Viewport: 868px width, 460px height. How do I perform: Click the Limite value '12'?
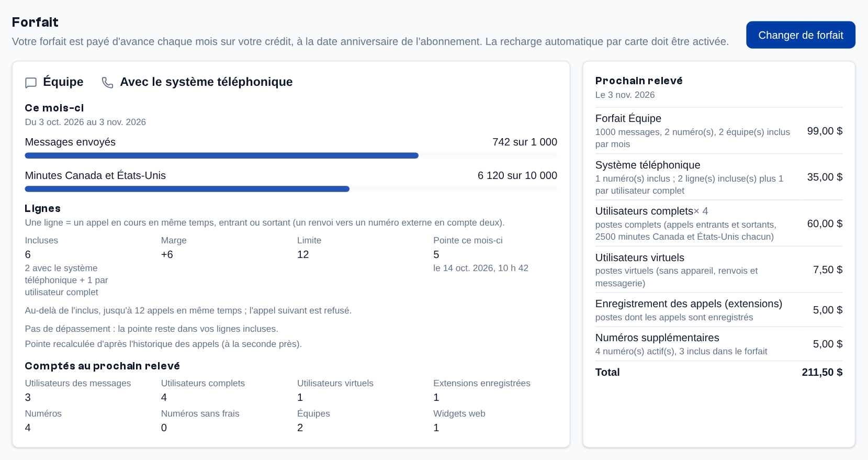click(303, 254)
